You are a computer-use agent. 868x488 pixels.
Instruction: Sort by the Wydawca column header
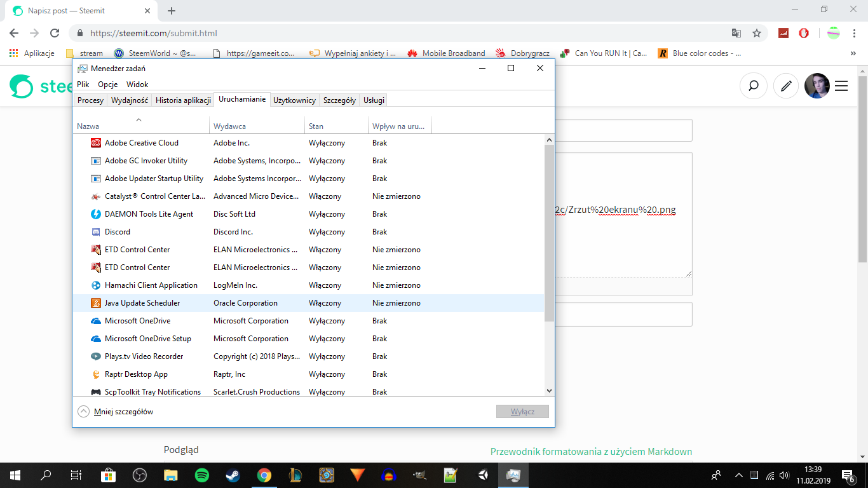click(257, 126)
